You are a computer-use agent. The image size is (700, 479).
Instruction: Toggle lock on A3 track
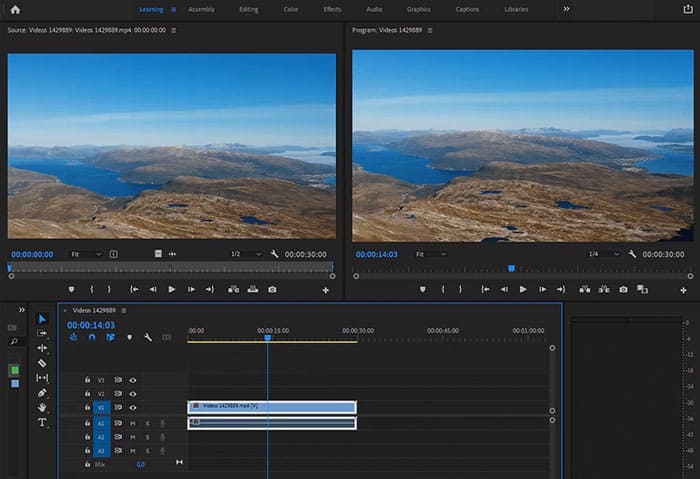coord(88,450)
